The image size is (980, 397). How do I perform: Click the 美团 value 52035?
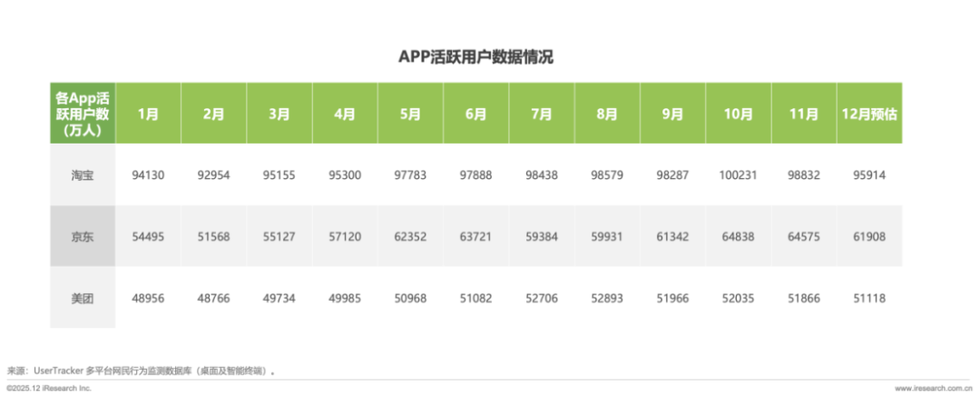pos(739,299)
